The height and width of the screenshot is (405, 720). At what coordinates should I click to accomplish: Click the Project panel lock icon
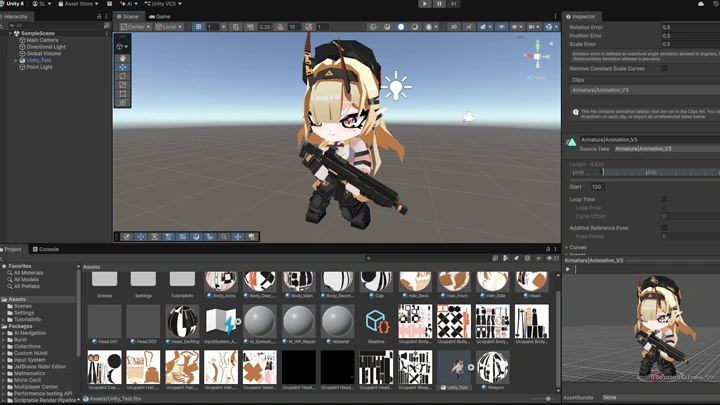[548, 249]
